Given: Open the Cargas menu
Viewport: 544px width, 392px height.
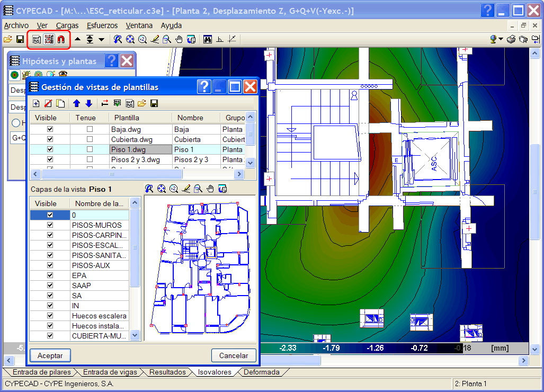Looking at the screenshot, I should (x=67, y=25).
